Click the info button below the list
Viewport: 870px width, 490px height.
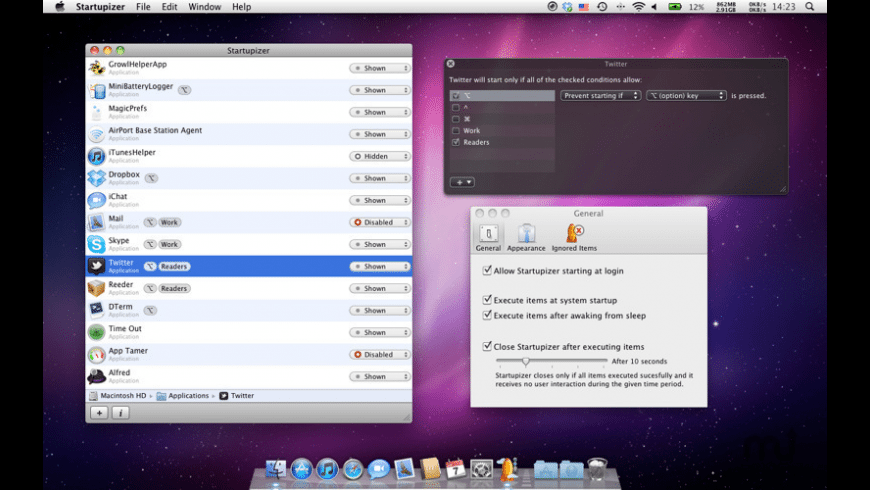click(x=119, y=412)
